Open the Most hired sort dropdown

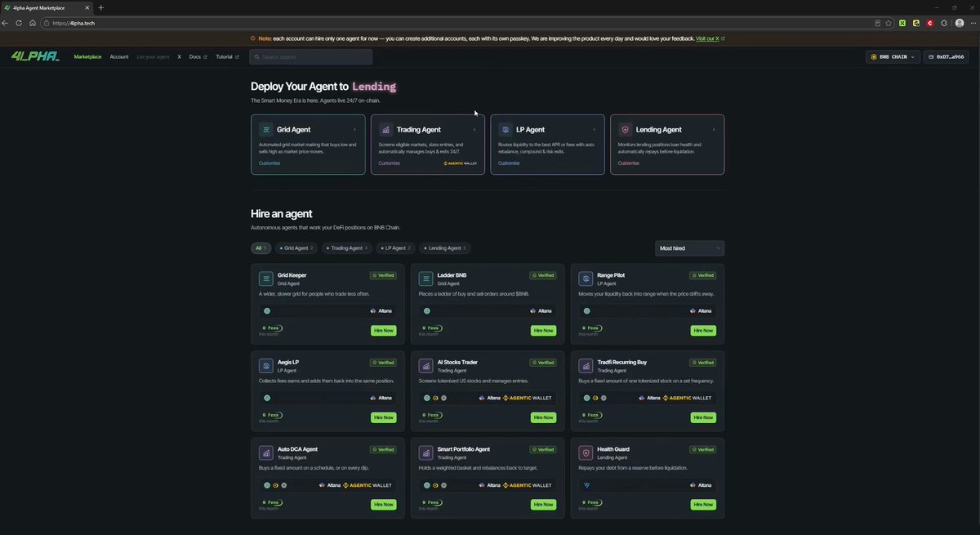689,247
